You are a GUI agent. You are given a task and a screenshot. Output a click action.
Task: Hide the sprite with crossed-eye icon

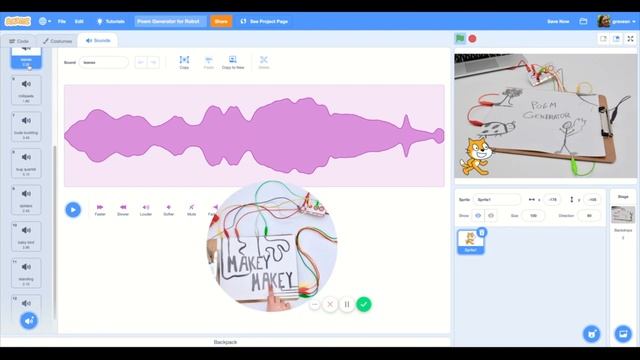[x=491, y=216]
